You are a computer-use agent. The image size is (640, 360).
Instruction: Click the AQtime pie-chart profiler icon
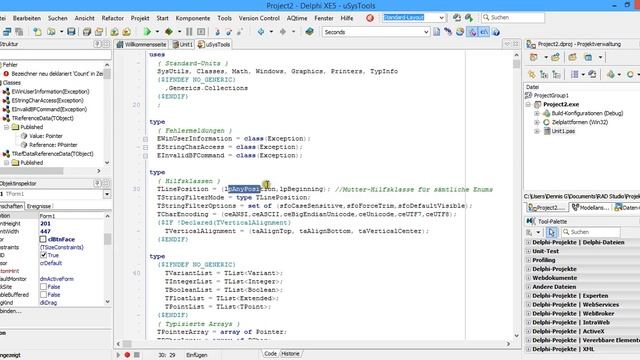pyautogui.click(x=460, y=32)
